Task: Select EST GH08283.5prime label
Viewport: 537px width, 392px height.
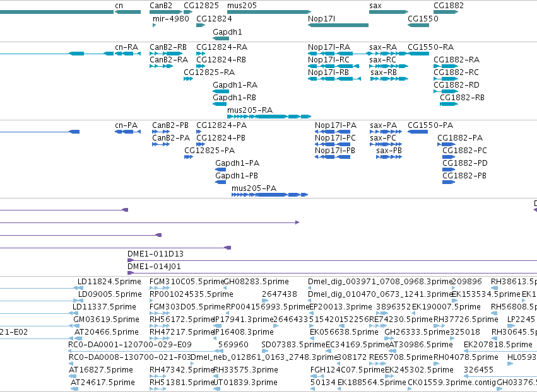Action: (x=256, y=282)
